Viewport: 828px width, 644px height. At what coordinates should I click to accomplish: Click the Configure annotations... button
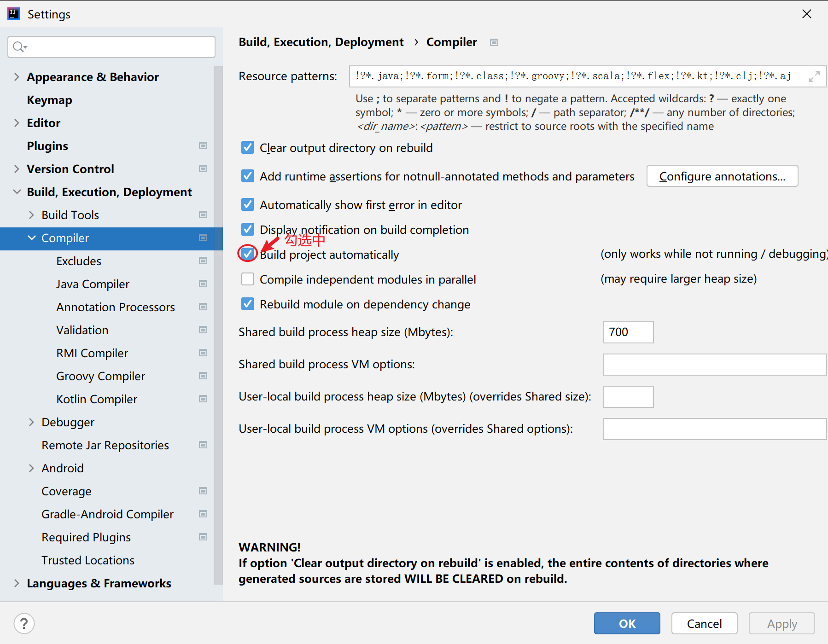(x=722, y=176)
